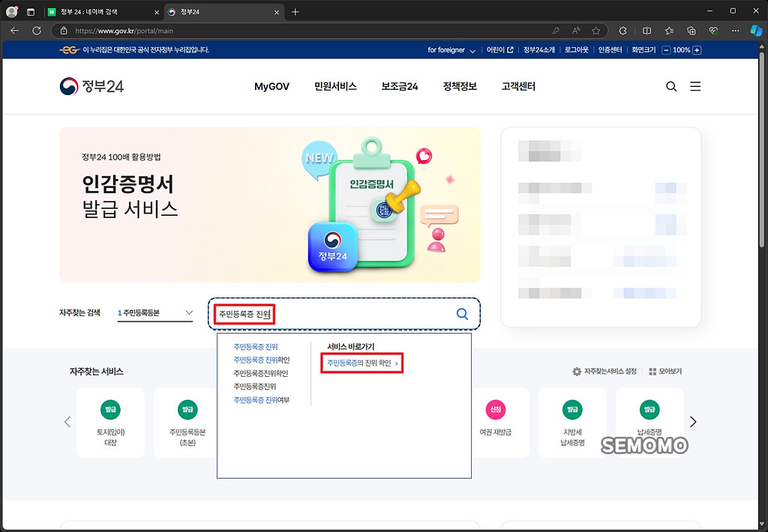Expand the 자주찾는 검색 dropdown

pyautogui.click(x=155, y=312)
